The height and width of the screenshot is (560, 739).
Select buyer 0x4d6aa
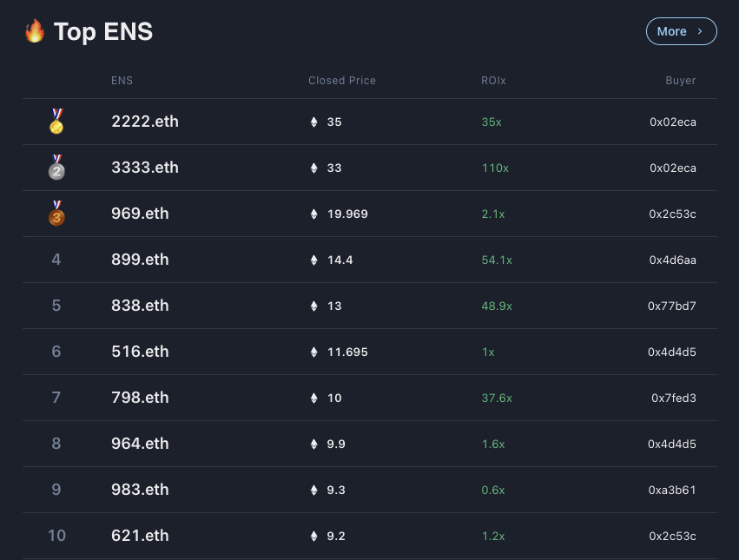pos(672,260)
